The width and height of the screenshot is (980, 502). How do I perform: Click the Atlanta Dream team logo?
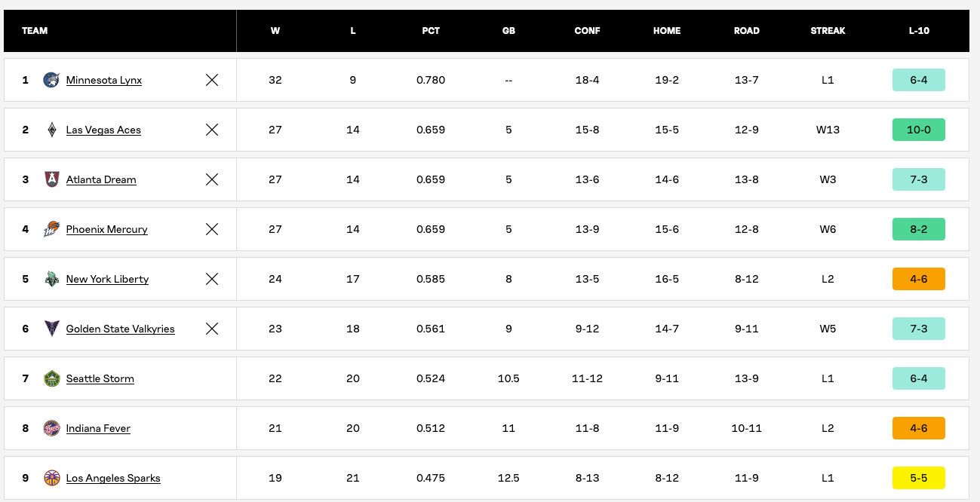[x=51, y=179]
